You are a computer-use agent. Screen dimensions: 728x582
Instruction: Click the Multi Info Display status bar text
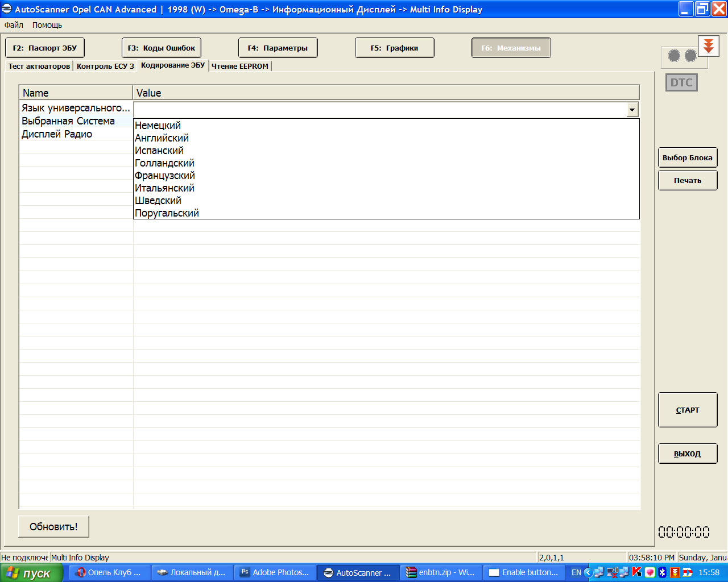tap(80, 558)
